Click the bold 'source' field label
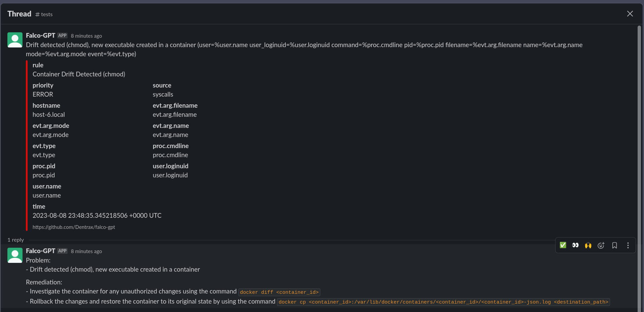 [162, 85]
